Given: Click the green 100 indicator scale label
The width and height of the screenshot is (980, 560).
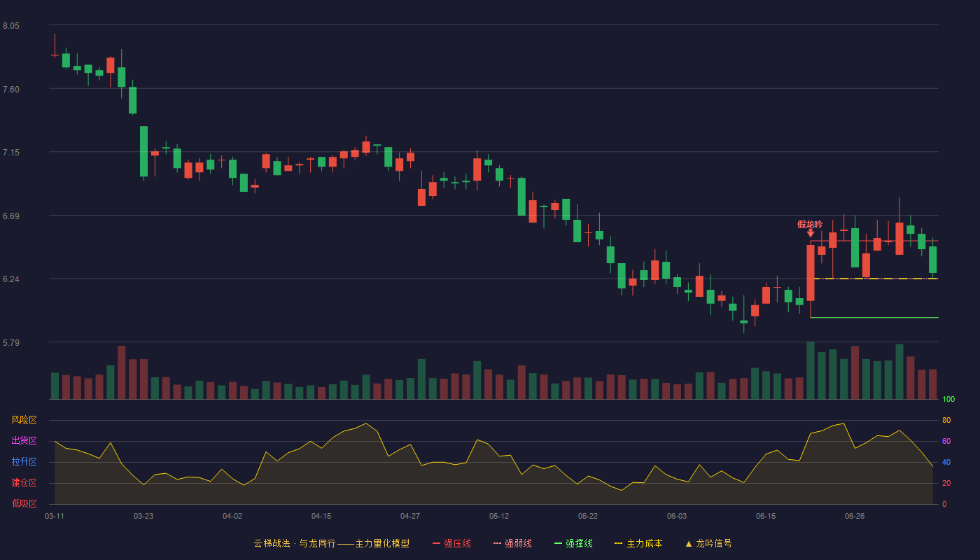Looking at the screenshot, I should [948, 400].
